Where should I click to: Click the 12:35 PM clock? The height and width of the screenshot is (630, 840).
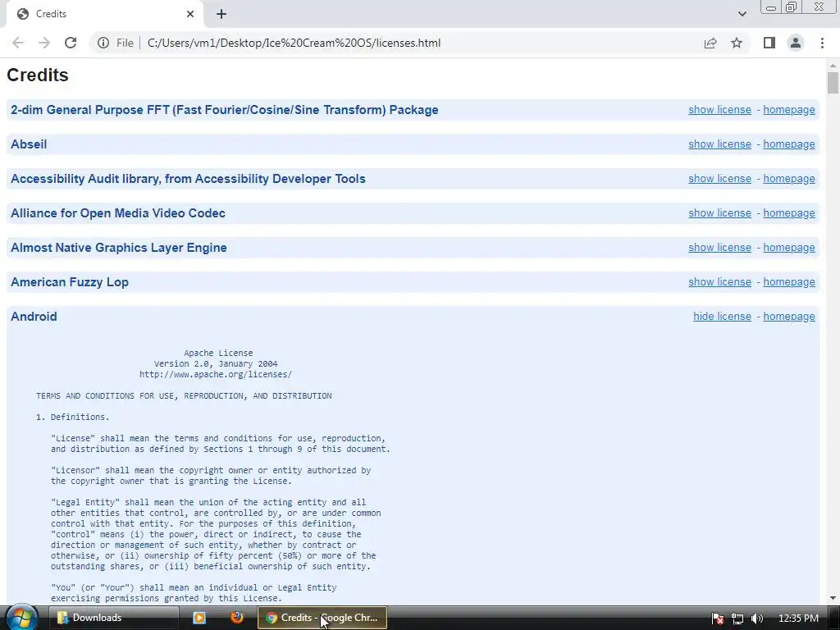click(798, 619)
